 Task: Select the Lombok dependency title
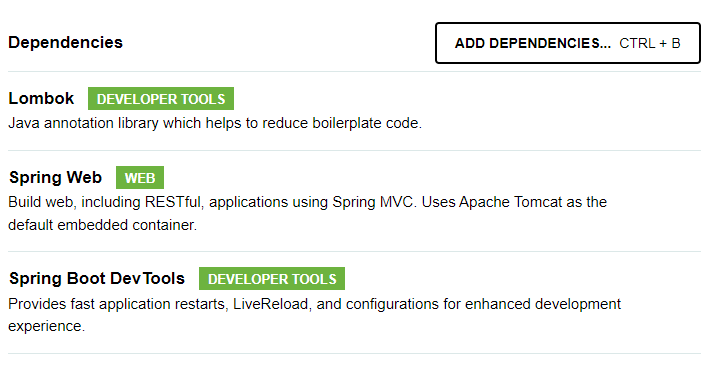tap(41, 98)
